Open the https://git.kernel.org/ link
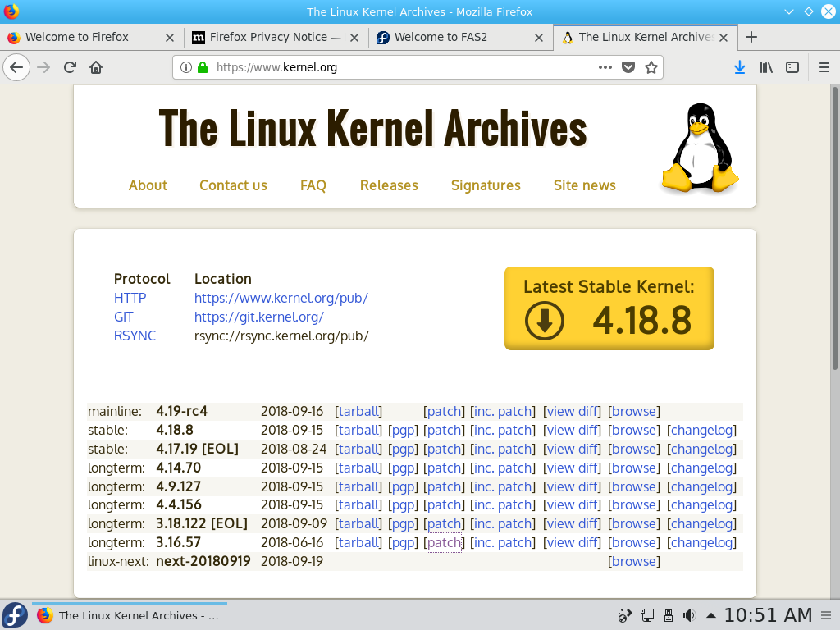The width and height of the screenshot is (840, 630). click(x=258, y=317)
